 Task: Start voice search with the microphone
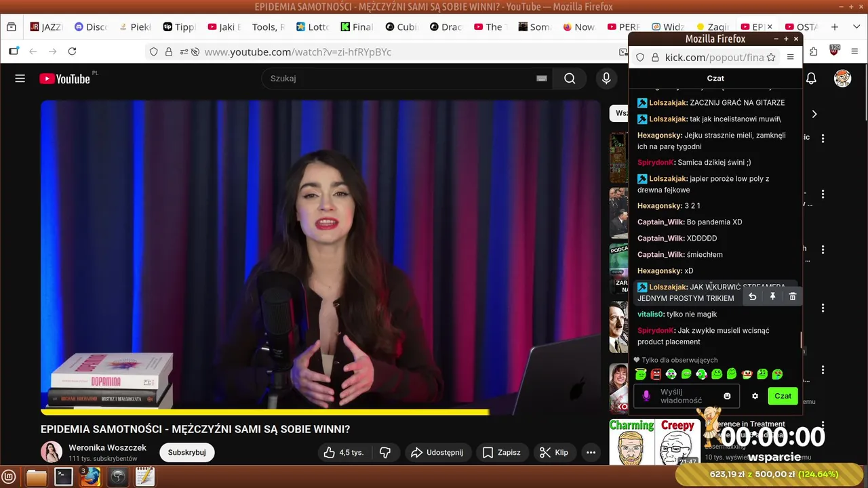point(607,79)
